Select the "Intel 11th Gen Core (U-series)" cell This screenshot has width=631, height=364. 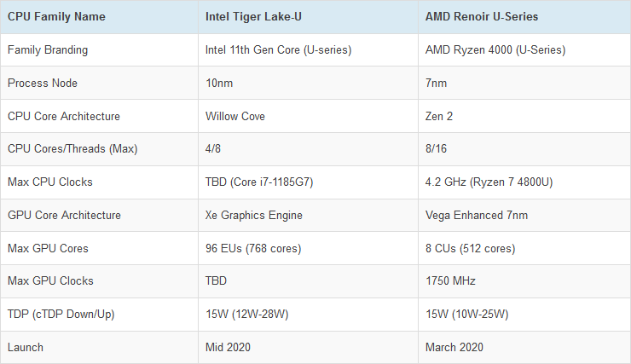click(x=279, y=50)
